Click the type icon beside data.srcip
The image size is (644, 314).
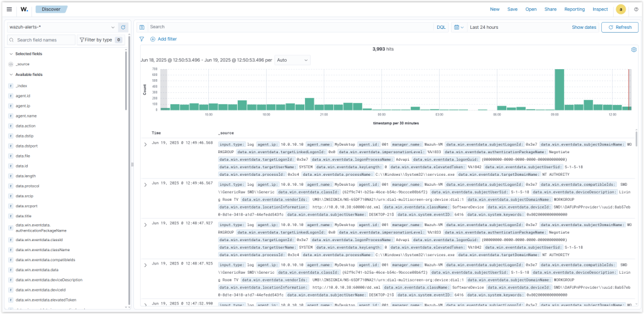tap(11, 196)
